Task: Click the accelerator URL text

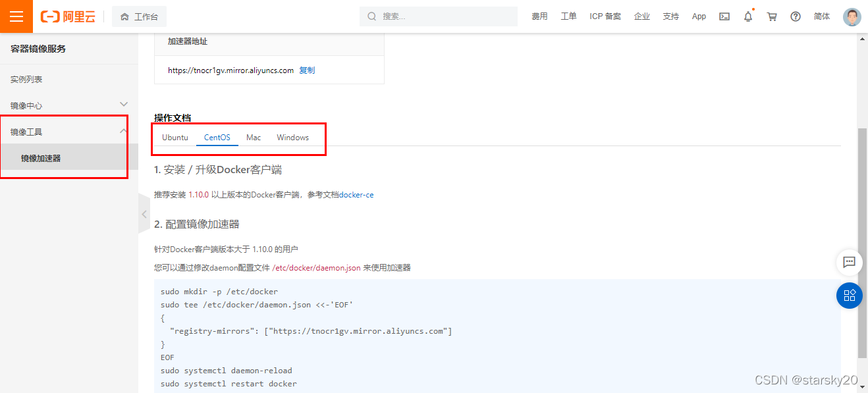Action: click(x=231, y=70)
